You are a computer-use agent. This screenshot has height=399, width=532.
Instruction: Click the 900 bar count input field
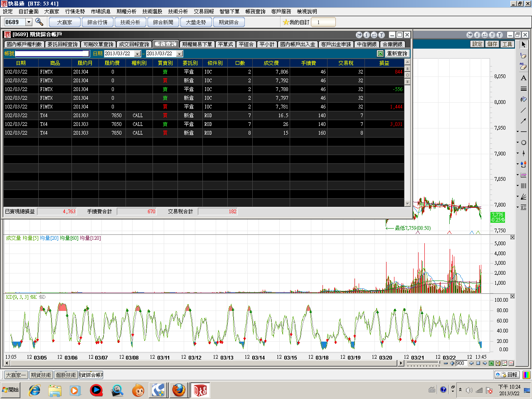point(461,363)
